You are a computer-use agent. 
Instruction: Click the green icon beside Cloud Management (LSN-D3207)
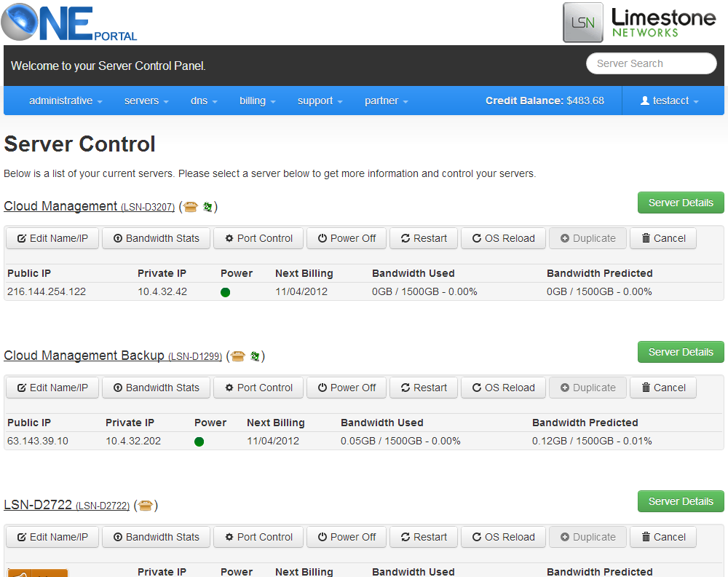click(207, 207)
